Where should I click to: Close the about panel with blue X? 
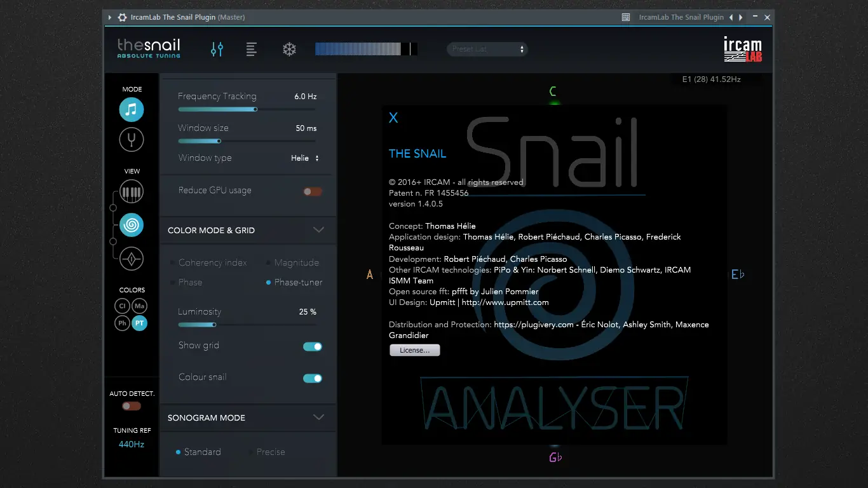tap(393, 118)
